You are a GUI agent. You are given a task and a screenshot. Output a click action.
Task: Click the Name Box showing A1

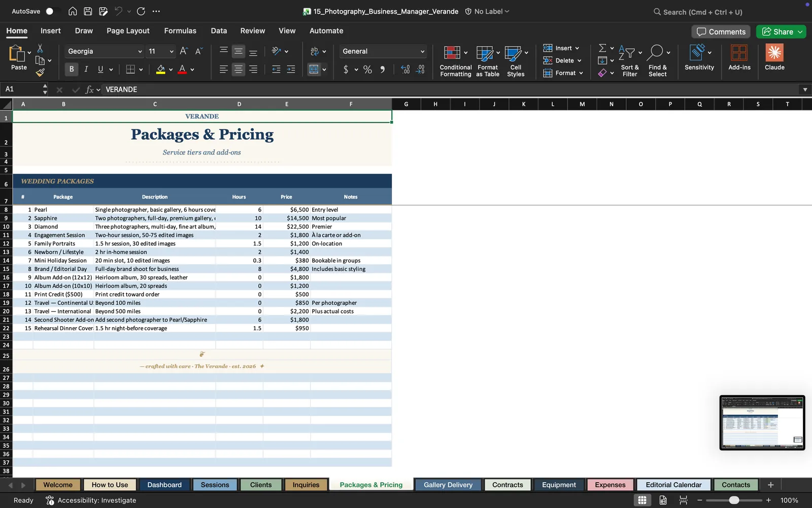coord(21,89)
